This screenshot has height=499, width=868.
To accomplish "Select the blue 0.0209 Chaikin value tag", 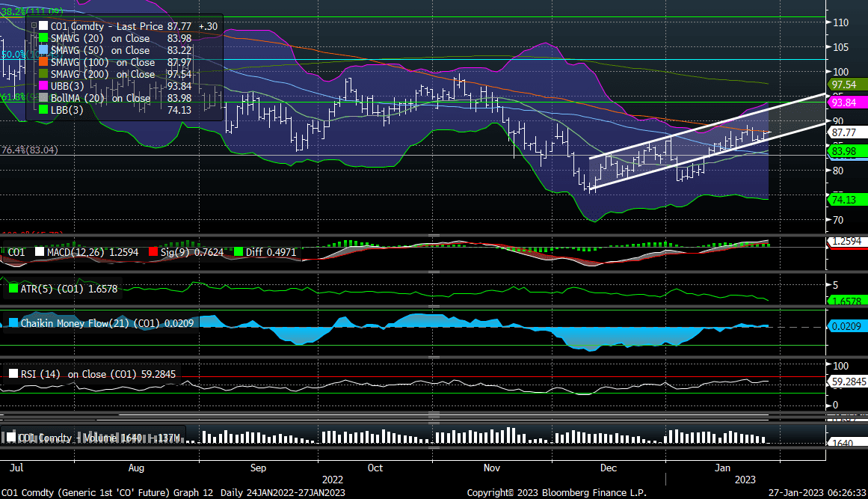I will (x=846, y=326).
